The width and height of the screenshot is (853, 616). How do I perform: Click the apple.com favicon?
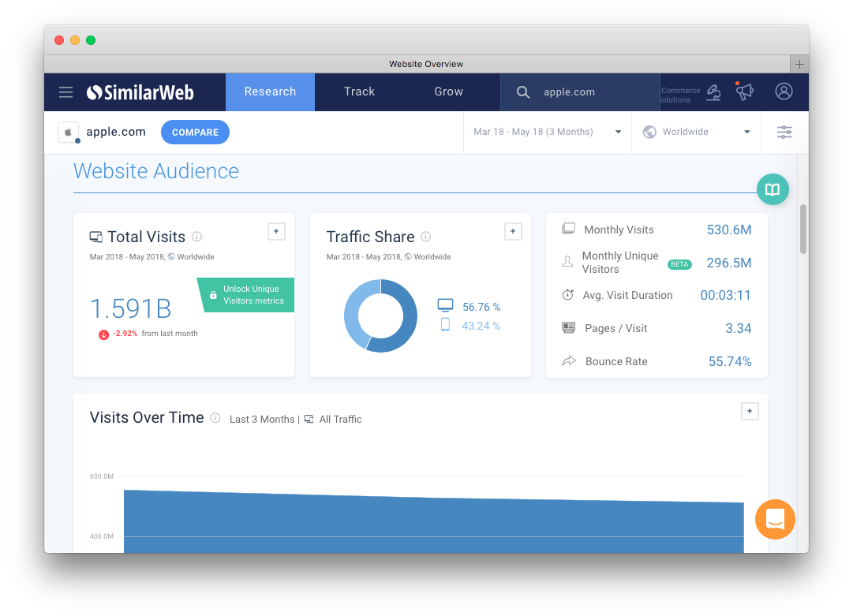[x=69, y=133]
